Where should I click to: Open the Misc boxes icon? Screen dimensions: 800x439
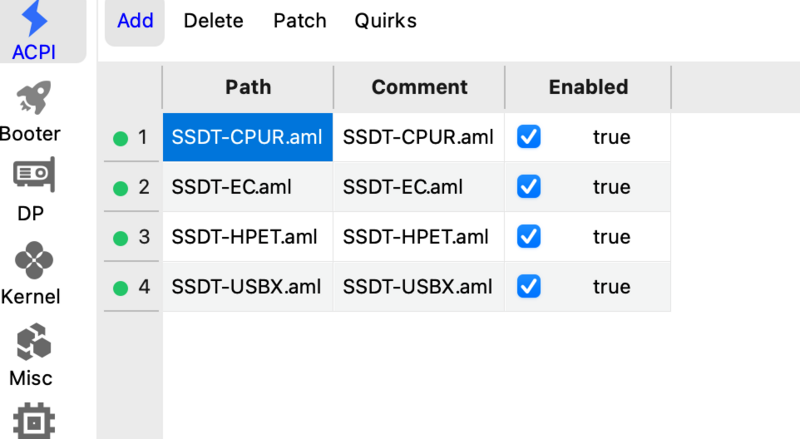click(34, 342)
